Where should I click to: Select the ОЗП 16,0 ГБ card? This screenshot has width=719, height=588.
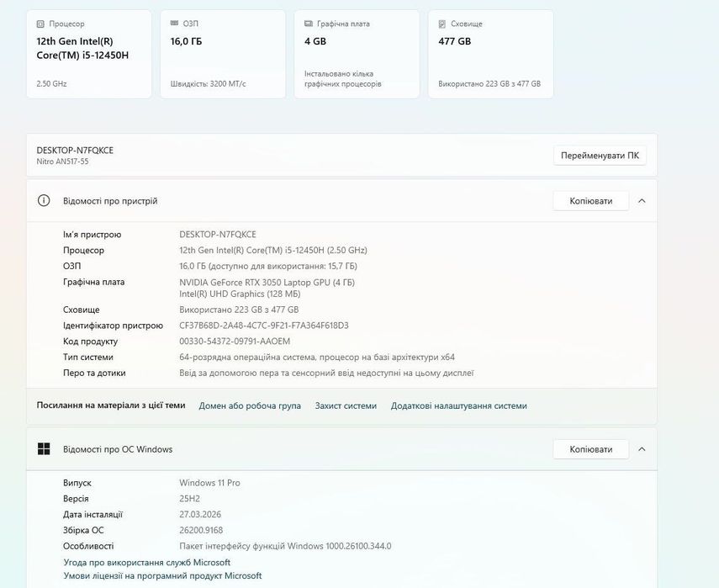point(223,54)
